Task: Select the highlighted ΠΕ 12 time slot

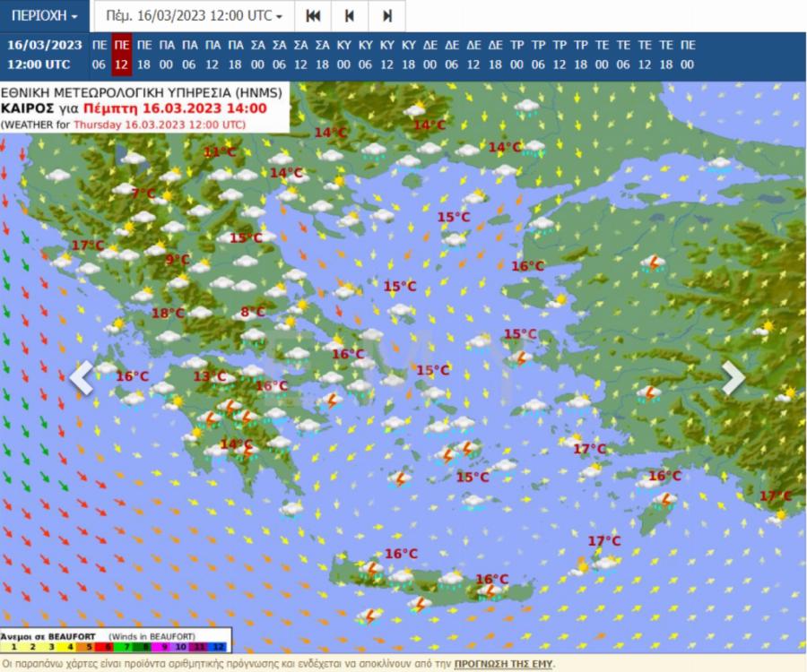Action: point(121,55)
